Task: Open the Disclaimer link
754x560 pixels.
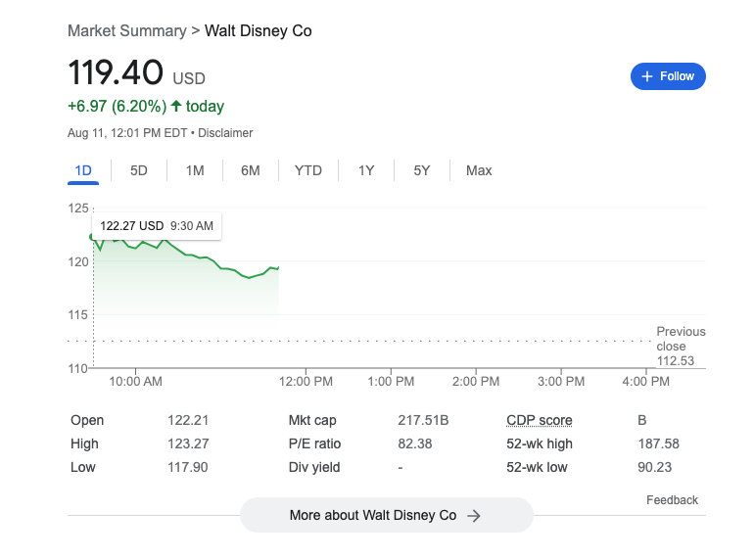Action: tap(226, 132)
